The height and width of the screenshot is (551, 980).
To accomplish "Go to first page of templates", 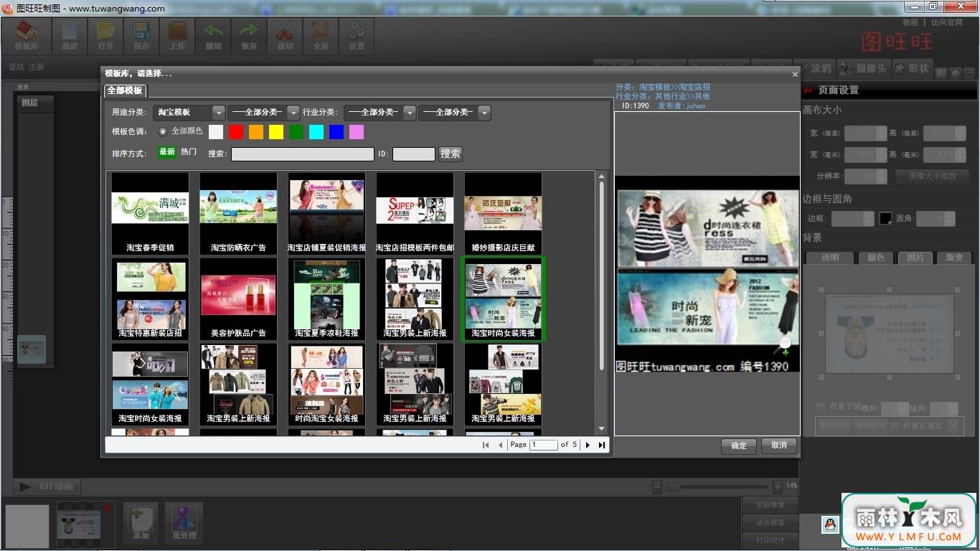I will pyautogui.click(x=486, y=445).
